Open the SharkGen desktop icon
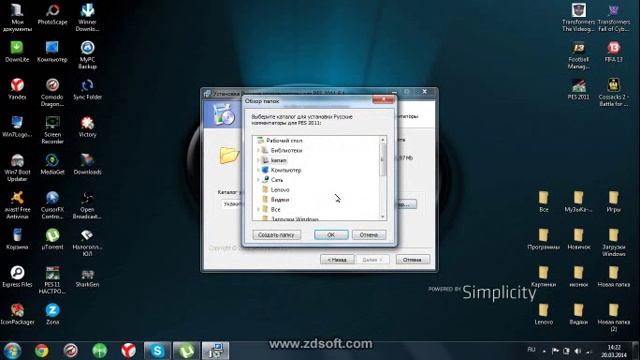Image resolution: width=640 pixels, height=360 pixels. click(x=87, y=277)
